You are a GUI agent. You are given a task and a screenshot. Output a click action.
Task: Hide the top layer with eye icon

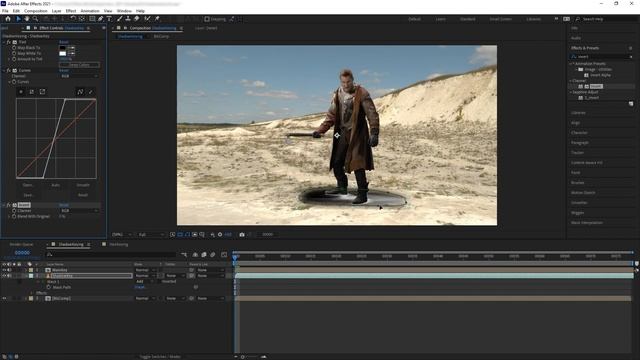click(4, 270)
